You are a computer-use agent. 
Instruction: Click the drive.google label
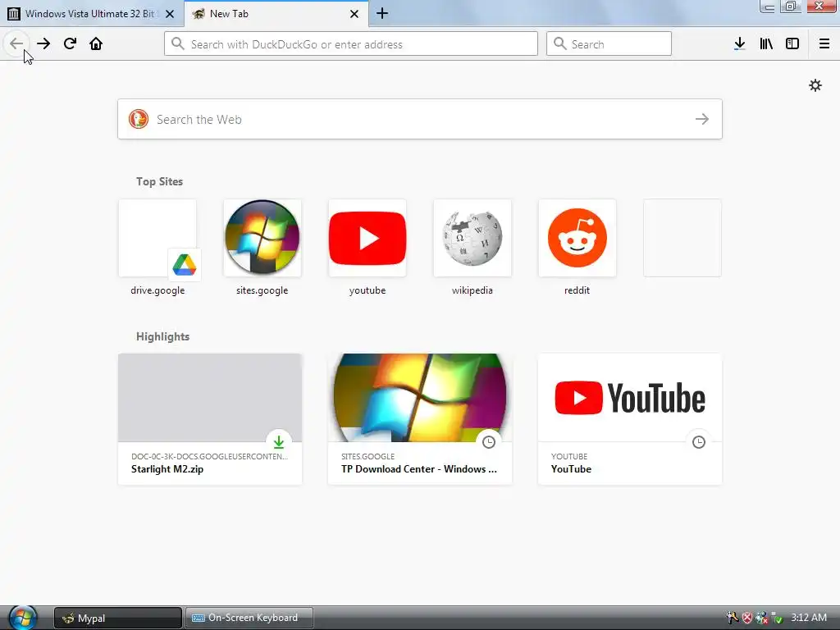coord(157,290)
